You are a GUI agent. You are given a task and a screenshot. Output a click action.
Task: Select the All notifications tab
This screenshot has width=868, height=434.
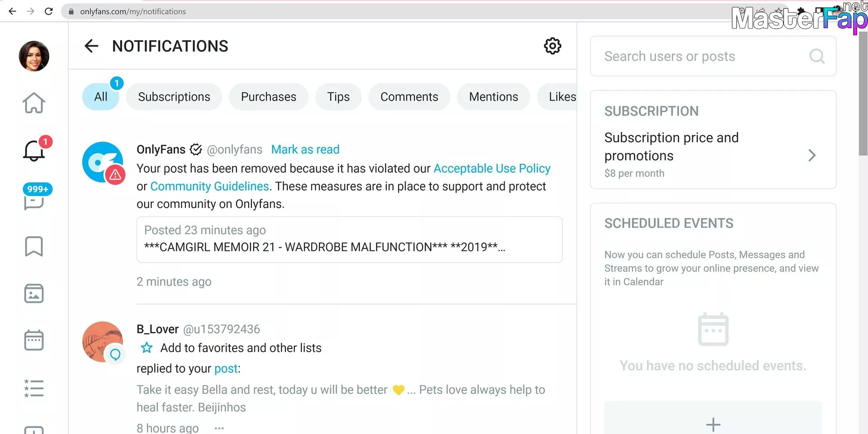(x=101, y=97)
